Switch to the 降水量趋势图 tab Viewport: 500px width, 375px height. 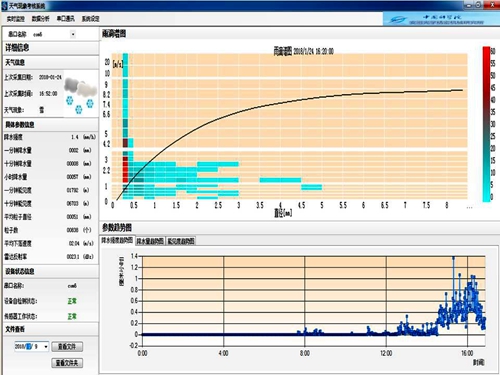(150, 241)
